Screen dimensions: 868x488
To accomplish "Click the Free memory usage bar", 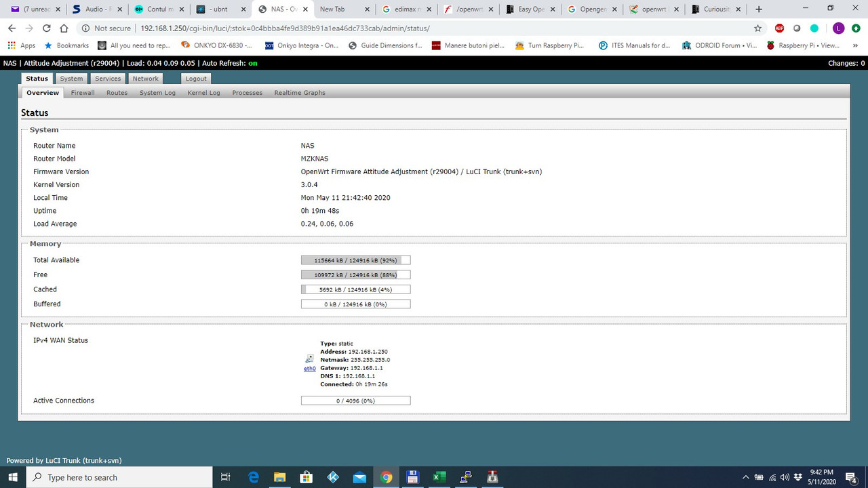I will coord(355,275).
